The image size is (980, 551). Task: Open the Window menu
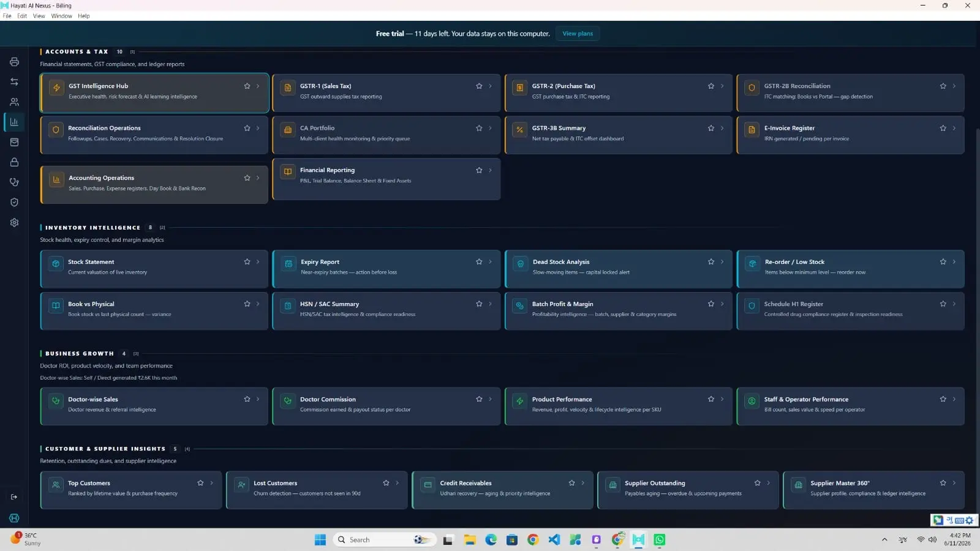pos(61,16)
